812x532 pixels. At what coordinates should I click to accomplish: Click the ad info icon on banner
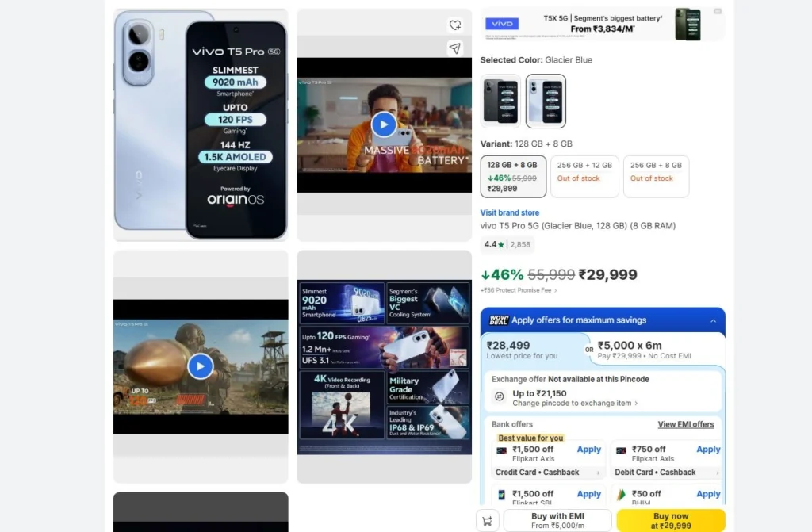pyautogui.click(x=717, y=11)
